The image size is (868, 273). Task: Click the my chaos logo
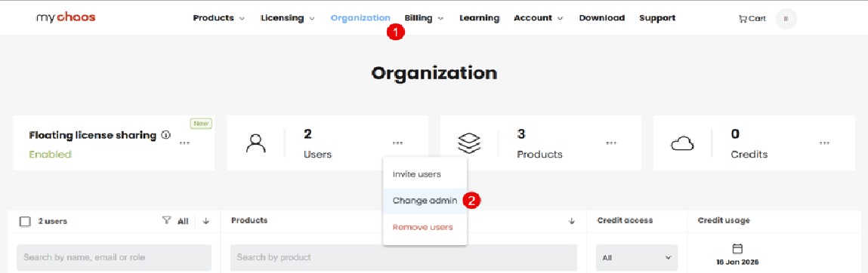pyautogui.click(x=66, y=17)
